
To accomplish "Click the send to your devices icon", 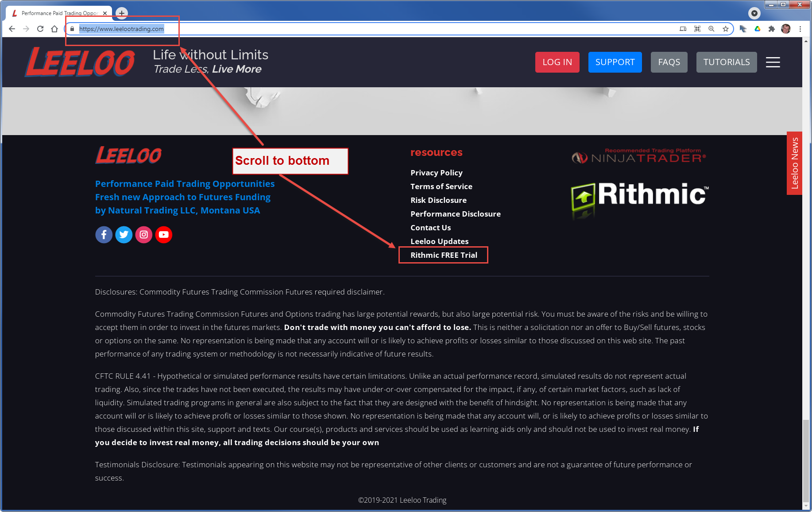I will pos(683,29).
